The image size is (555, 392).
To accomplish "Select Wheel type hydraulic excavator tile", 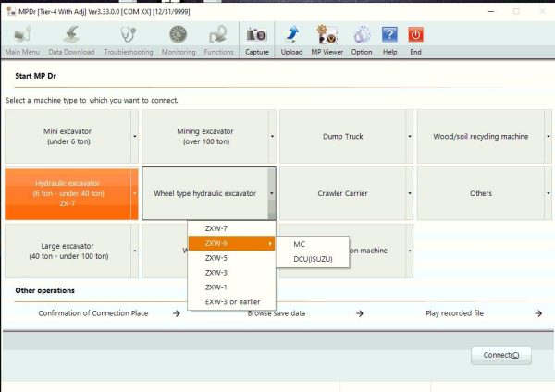I will pos(205,193).
